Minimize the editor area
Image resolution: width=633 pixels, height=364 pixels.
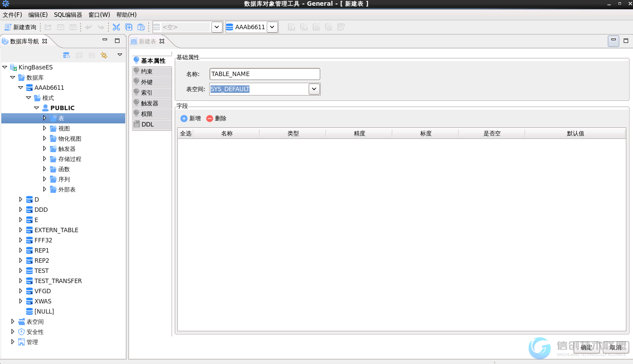pyautogui.click(x=613, y=41)
